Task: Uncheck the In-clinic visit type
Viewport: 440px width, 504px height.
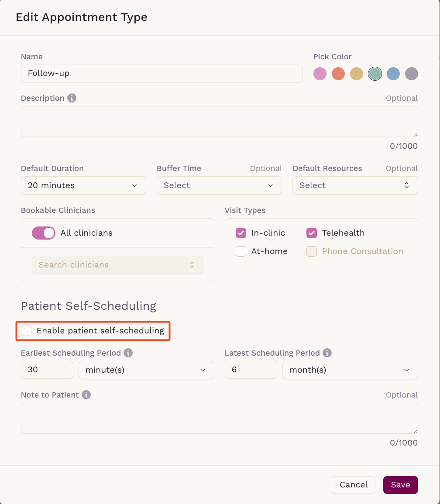Action: point(241,233)
